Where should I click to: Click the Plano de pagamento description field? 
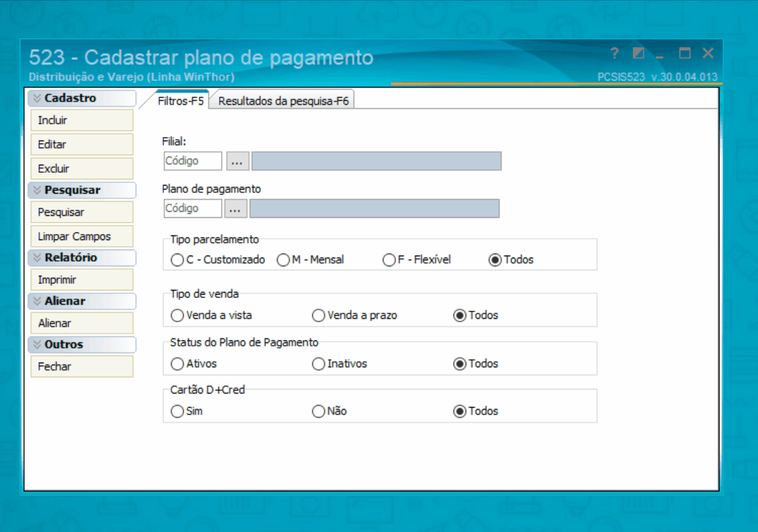click(375, 208)
